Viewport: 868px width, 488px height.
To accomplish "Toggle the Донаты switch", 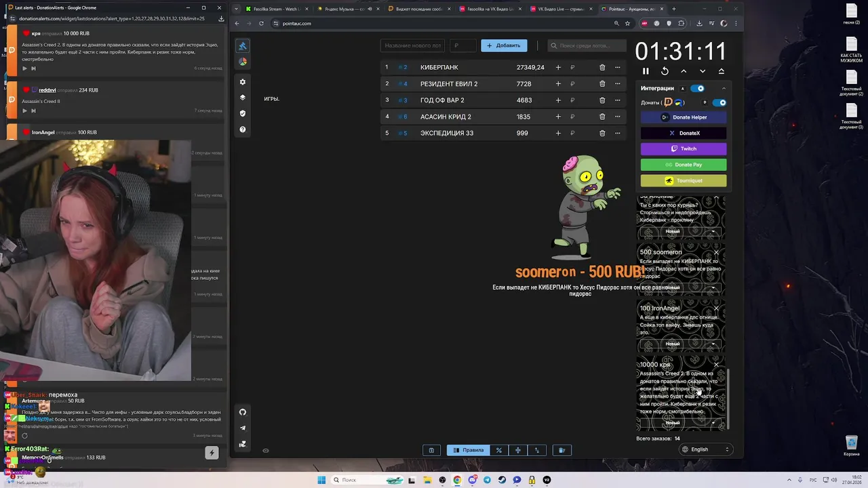I will (x=719, y=103).
